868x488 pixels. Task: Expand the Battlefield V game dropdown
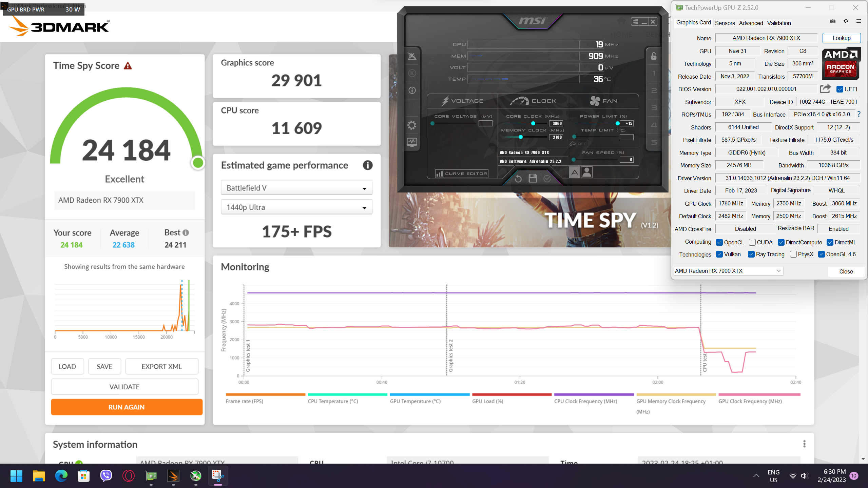coord(296,188)
